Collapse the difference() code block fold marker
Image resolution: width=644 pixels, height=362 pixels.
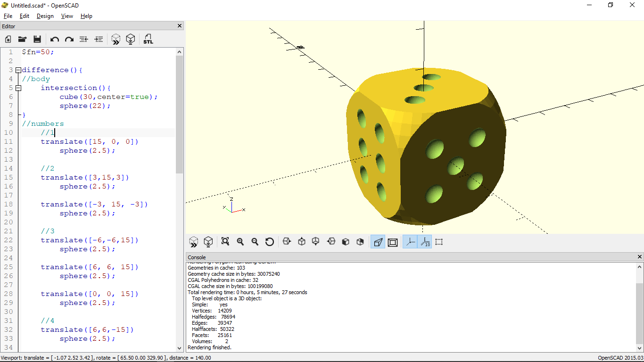point(18,70)
